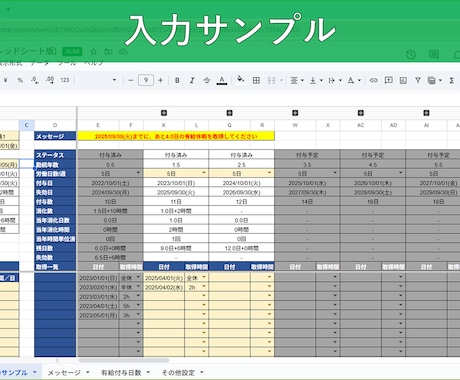The width and height of the screenshot is (460, 380).
Task: Open 5h dropdown beside 2023/04/01
Action: (x=138, y=305)
